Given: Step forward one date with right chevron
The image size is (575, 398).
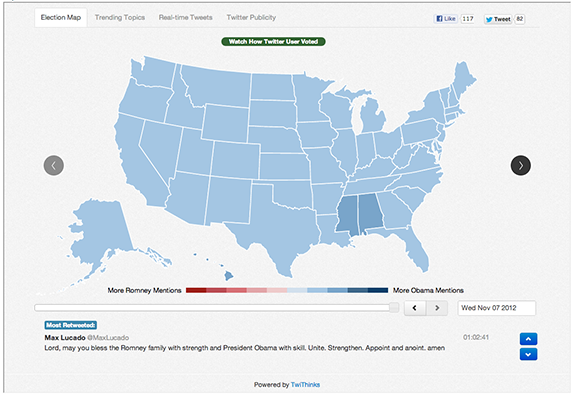Looking at the screenshot, I should point(437,308).
